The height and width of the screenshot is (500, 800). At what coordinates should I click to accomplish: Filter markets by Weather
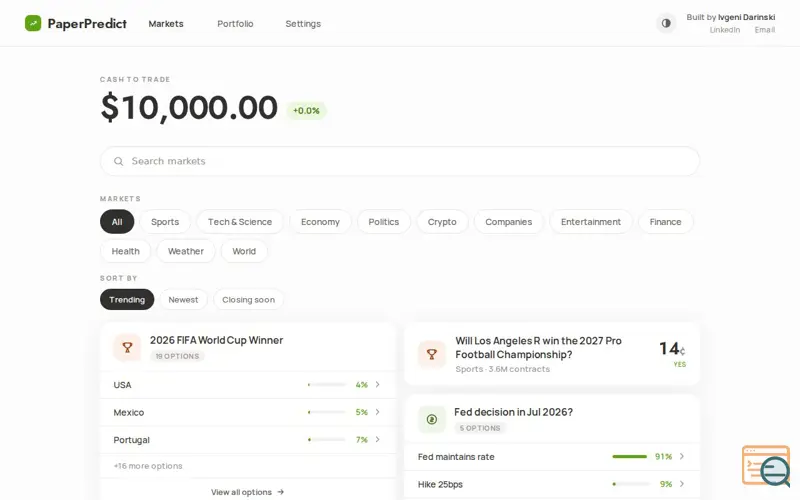pos(186,251)
